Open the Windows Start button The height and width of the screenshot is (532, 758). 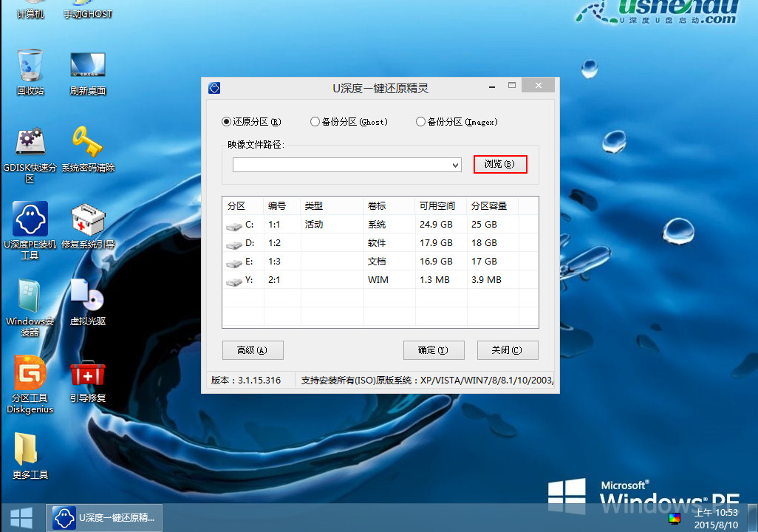[21, 517]
